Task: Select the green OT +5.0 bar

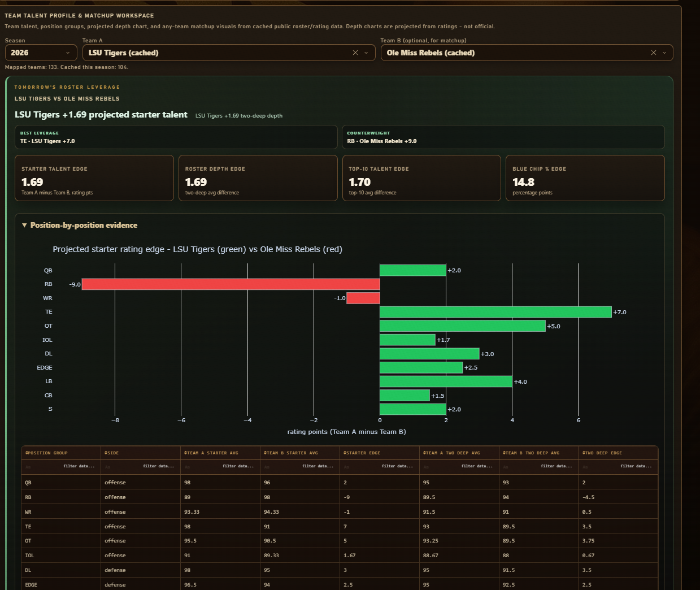Action: pyautogui.click(x=463, y=326)
